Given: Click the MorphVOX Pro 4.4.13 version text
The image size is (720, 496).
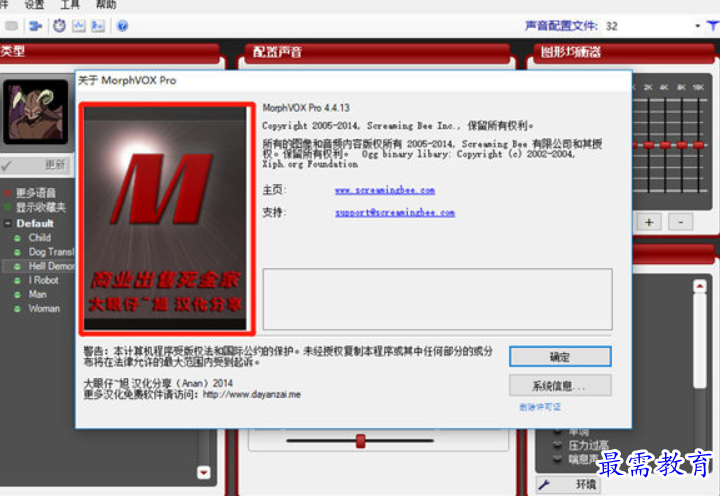Looking at the screenshot, I should click(306, 108).
